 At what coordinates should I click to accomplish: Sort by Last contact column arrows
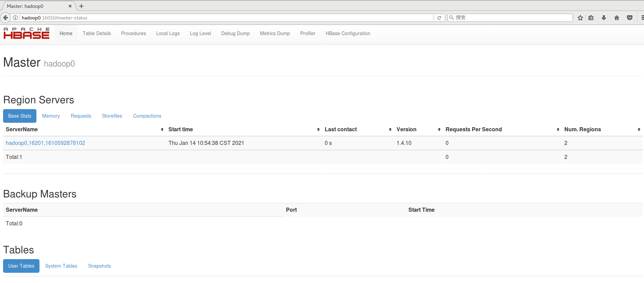[x=390, y=130]
